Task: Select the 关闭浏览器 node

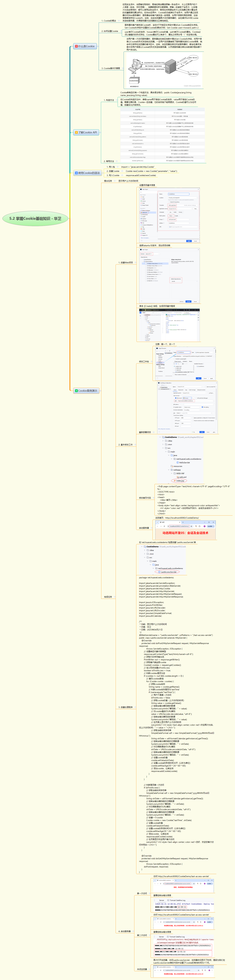Action: click(x=142, y=969)
